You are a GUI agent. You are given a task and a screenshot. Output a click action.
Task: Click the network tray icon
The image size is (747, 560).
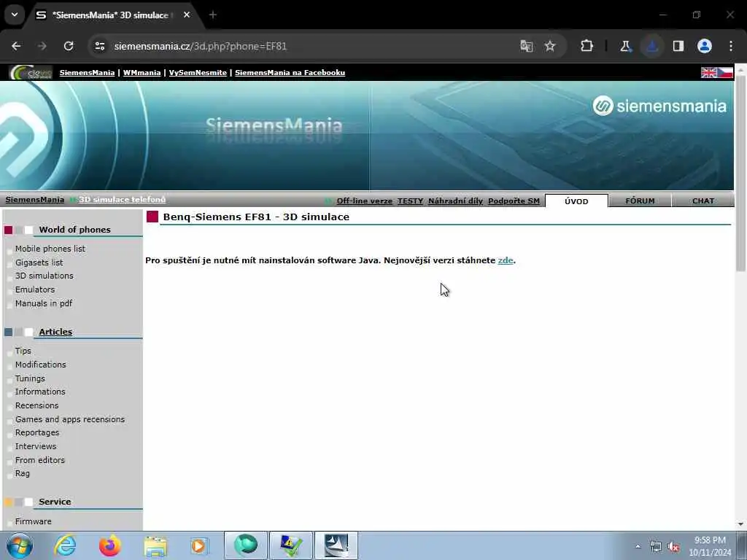[656, 547]
